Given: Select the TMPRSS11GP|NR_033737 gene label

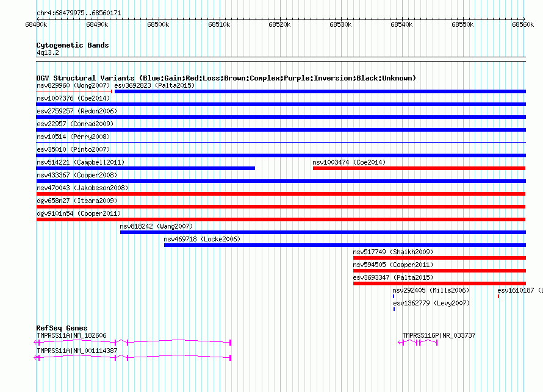Looking at the screenshot, I should tap(439, 335).
